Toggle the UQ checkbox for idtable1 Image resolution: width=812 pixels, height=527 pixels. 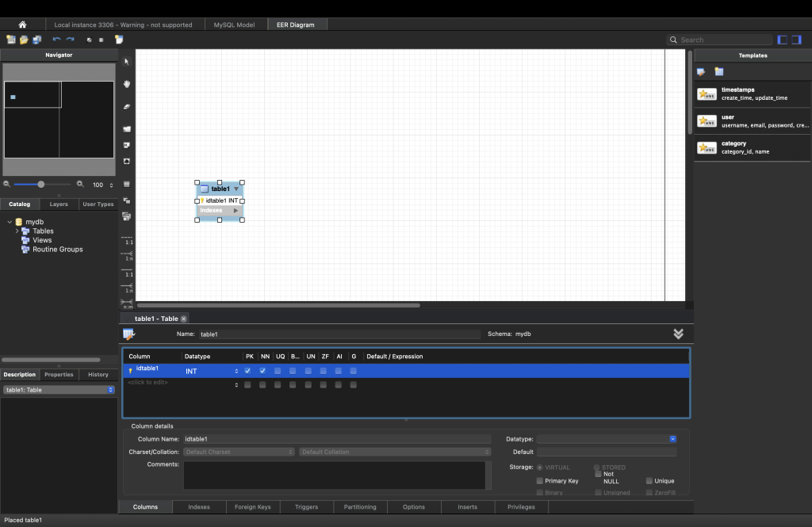tap(278, 371)
